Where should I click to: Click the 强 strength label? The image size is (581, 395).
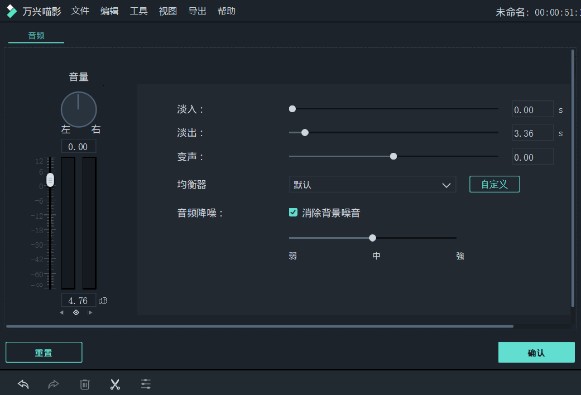click(460, 256)
